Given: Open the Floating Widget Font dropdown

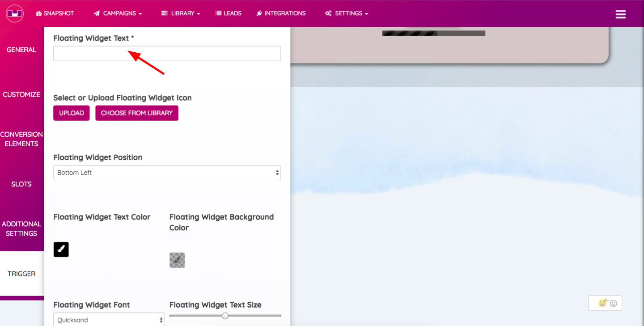Looking at the screenshot, I should [109, 320].
